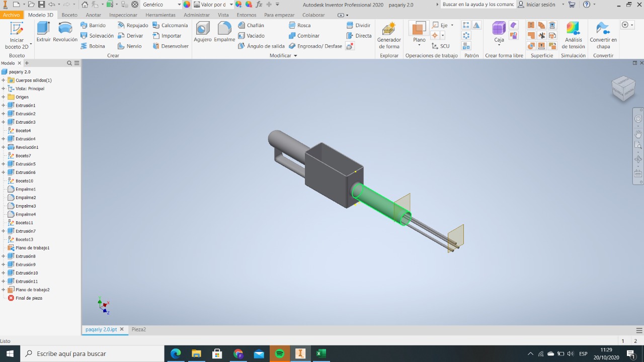Click Convertir en chapa
The width and height of the screenshot is (644, 362).
(603, 36)
